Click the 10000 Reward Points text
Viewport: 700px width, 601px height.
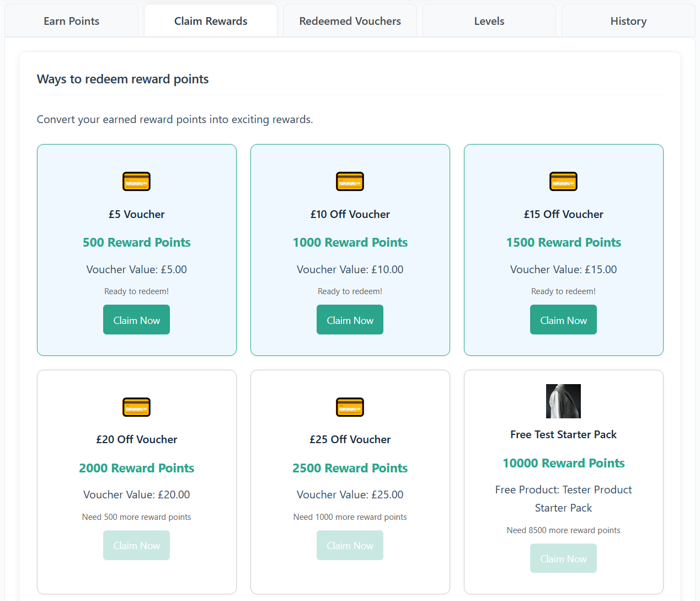(563, 463)
